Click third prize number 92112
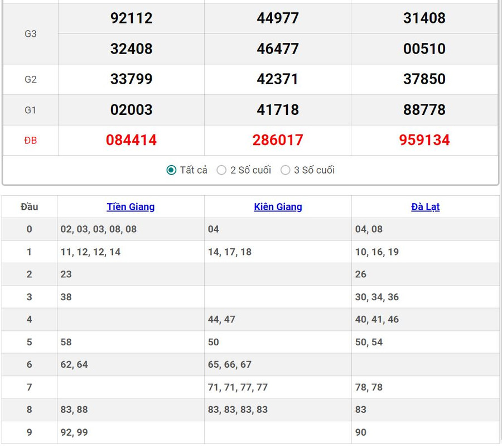 (x=131, y=18)
